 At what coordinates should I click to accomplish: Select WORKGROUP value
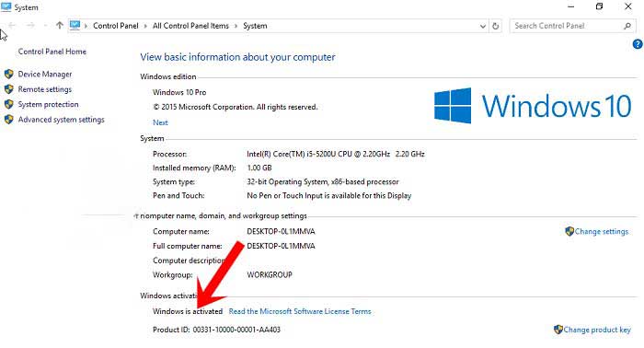[x=270, y=274]
